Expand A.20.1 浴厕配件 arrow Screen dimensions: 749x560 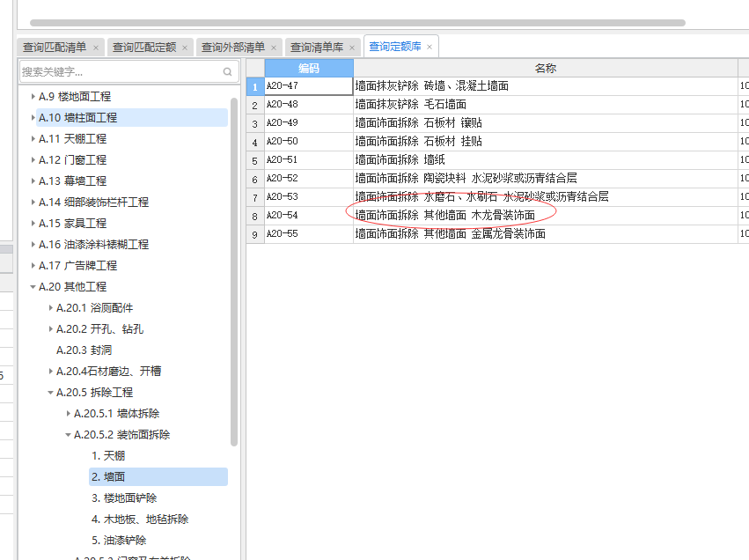tap(51, 307)
